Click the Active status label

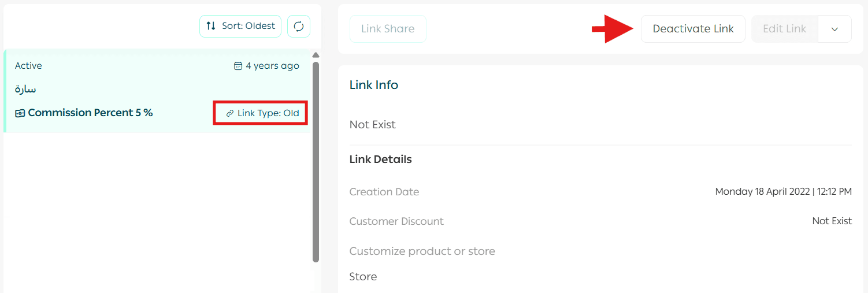click(28, 66)
